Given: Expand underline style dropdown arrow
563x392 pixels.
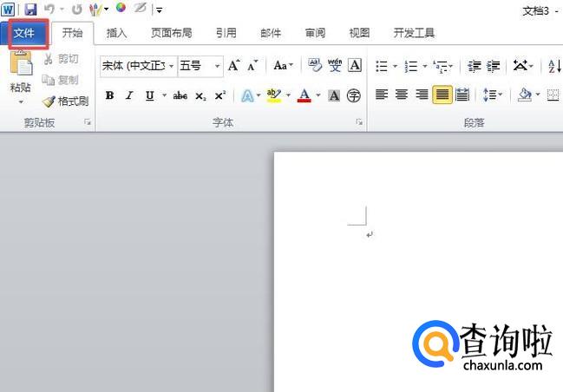Looking at the screenshot, I should (164, 95).
